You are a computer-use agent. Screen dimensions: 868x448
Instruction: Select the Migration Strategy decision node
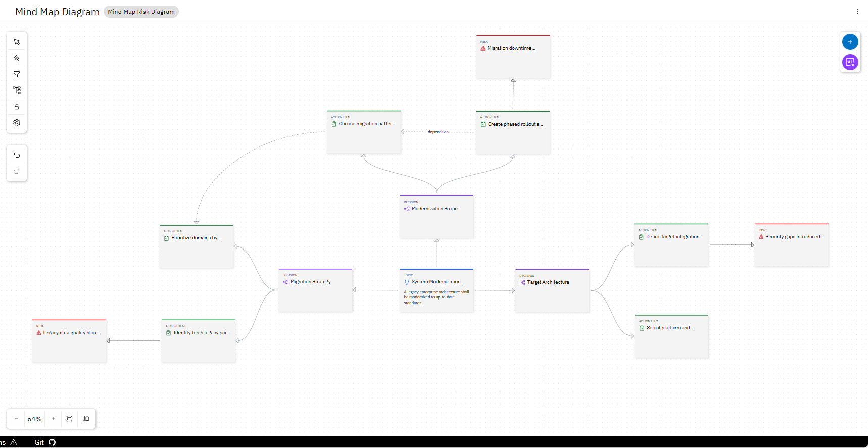[x=315, y=290]
